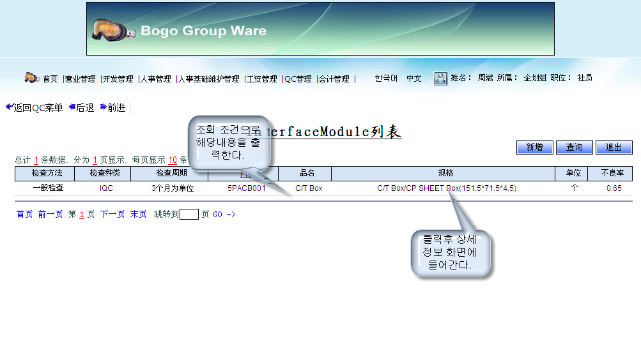Open the 工资管理 menu

[x=261, y=79]
